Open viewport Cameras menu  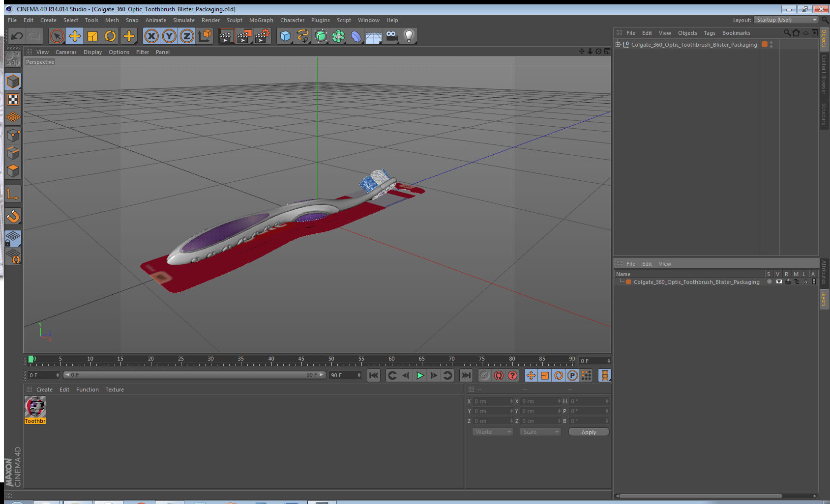66,52
